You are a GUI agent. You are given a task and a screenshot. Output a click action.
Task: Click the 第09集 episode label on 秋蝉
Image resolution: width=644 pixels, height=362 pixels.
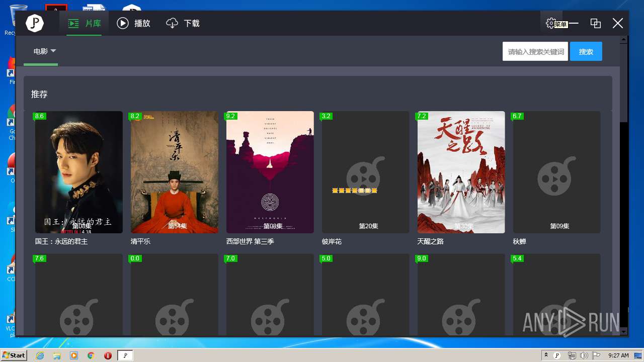click(559, 226)
